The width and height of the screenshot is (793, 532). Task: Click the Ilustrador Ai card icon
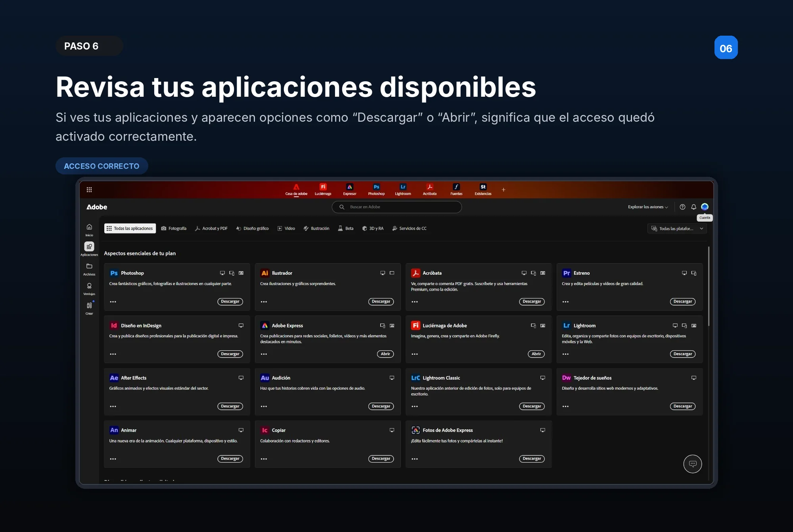tap(265, 273)
